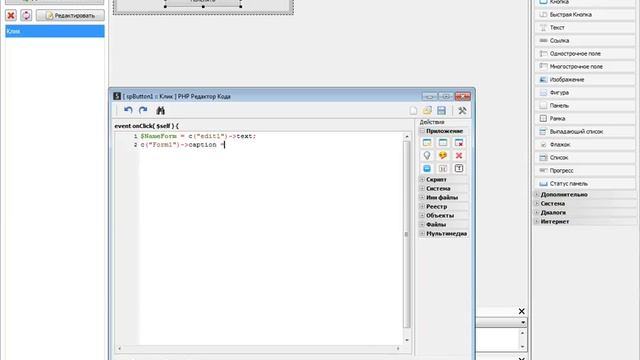Pick the Фигура component

click(x=585, y=93)
